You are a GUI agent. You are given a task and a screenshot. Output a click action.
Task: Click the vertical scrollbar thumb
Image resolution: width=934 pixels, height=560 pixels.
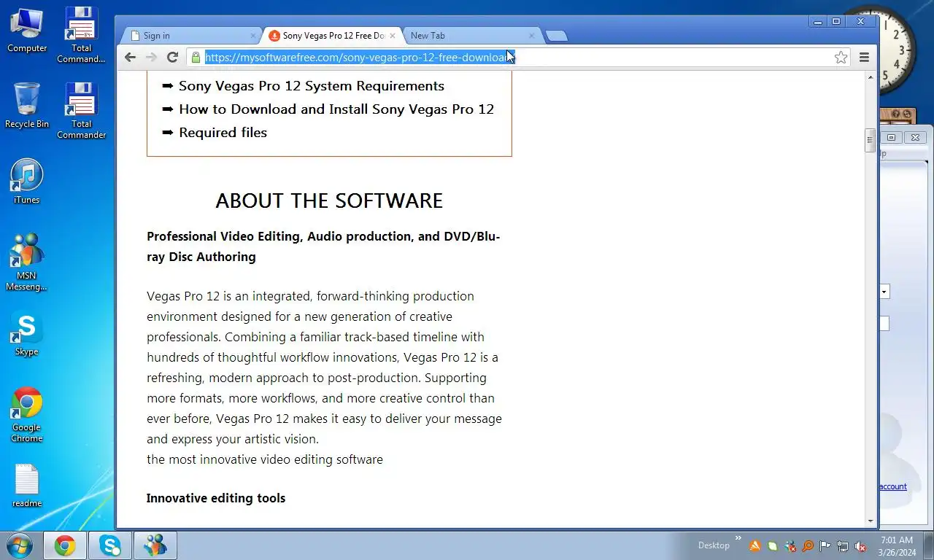point(870,141)
